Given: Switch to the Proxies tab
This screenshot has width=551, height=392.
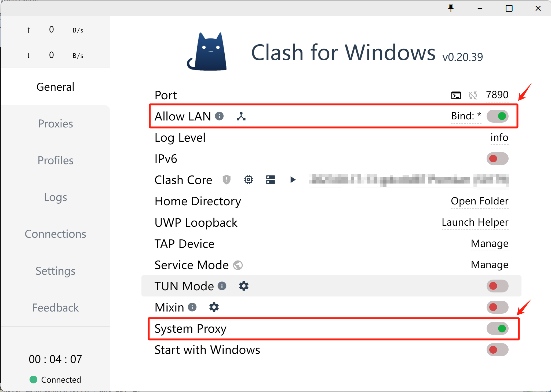Looking at the screenshot, I should [x=55, y=124].
